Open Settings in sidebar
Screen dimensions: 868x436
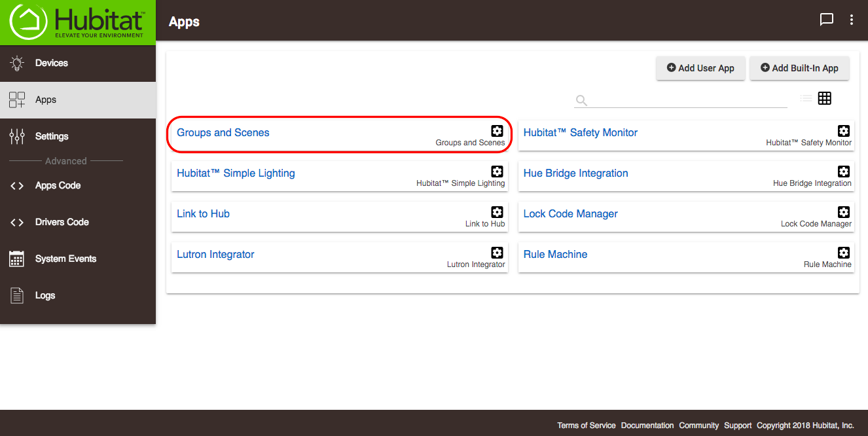coord(78,137)
